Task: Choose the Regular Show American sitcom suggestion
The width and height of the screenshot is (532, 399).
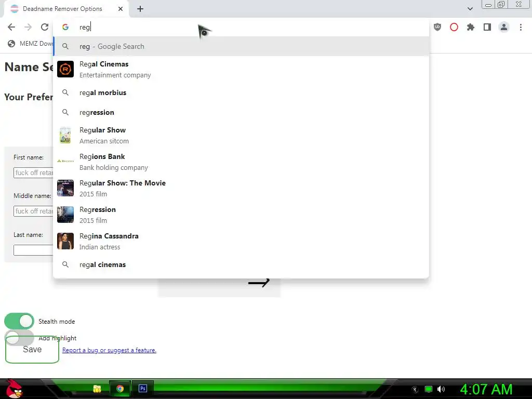Action: (x=241, y=136)
